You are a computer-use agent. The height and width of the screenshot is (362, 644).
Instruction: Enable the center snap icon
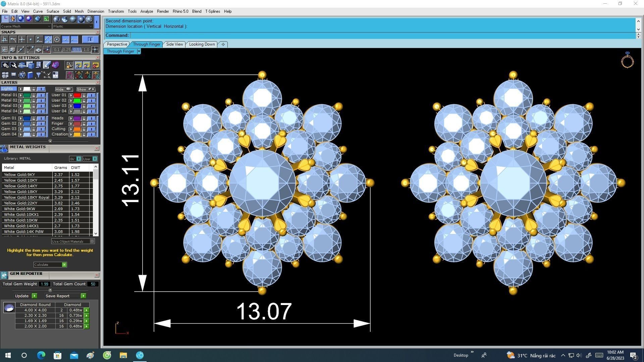(x=57, y=40)
